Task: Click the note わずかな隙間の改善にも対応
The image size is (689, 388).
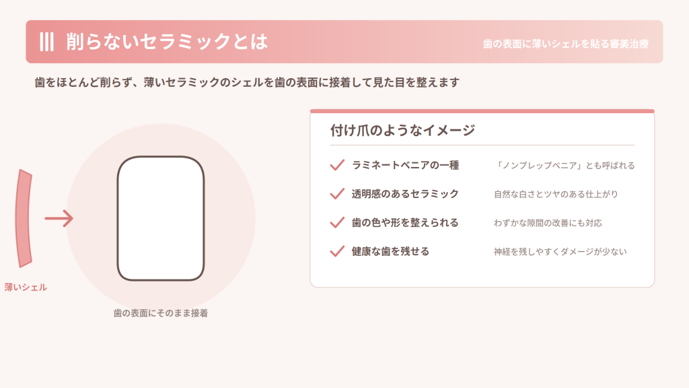Action: click(x=548, y=223)
